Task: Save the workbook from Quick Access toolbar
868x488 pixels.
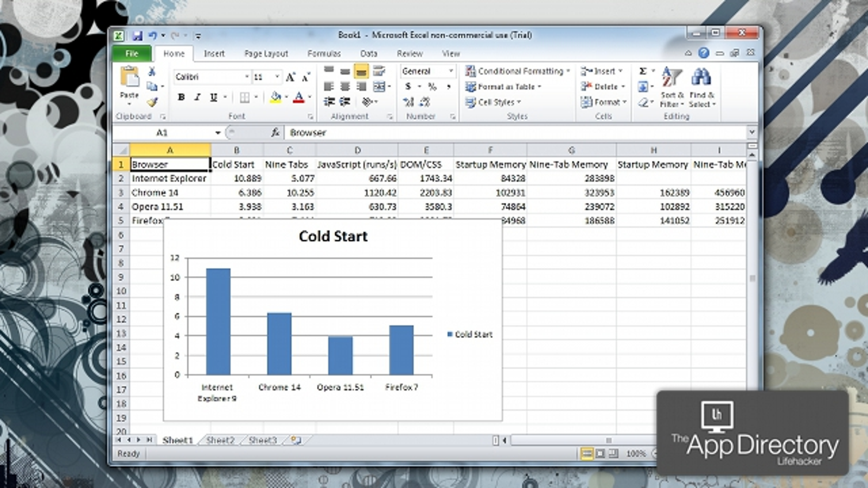Action: tap(137, 36)
